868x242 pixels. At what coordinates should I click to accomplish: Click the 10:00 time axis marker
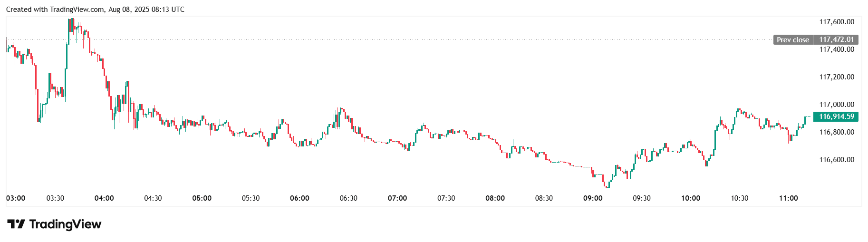(x=691, y=198)
